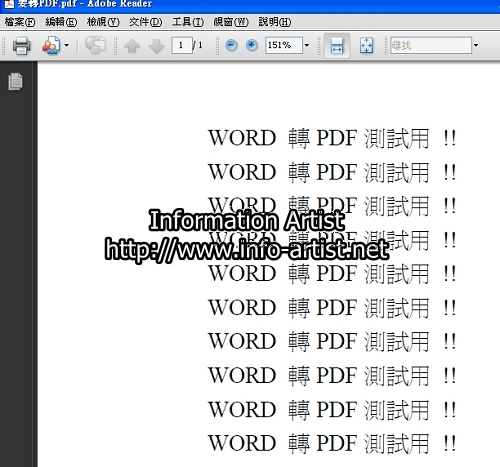
Task: Open the 編輯(E) menu
Action: 61,22
